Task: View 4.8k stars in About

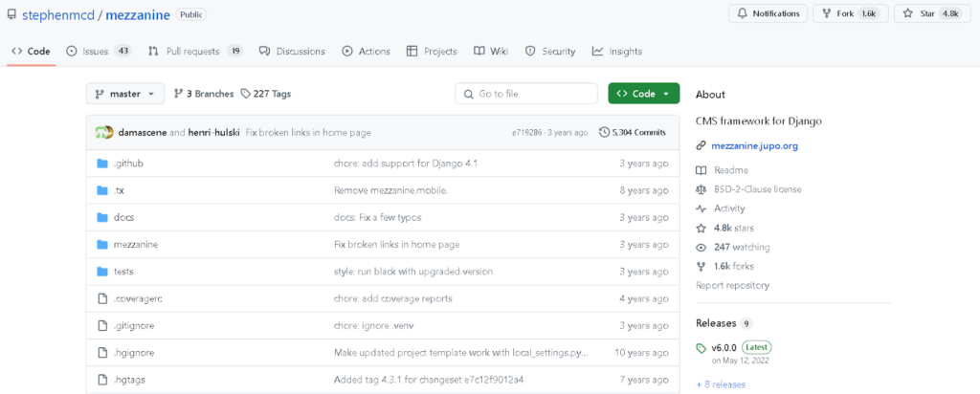Action: pos(734,228)
